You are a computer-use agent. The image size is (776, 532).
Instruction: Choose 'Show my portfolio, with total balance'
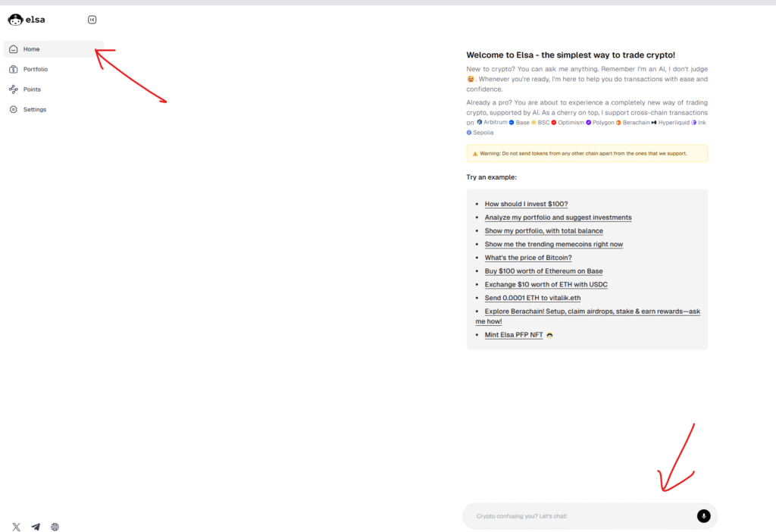coord(543,230)
